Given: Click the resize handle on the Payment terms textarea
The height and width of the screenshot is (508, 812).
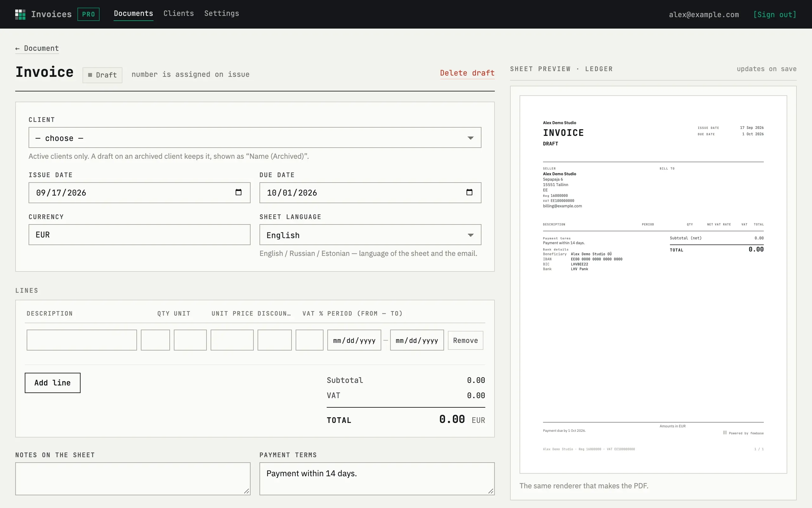Looking at the screenshot, I should [491, 491].
